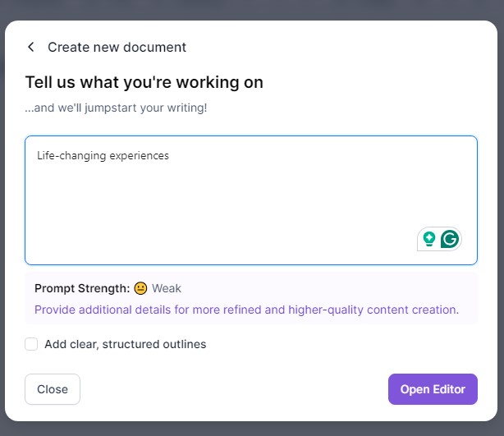Image resolution: width=504 pixels, height=436 pixels.
Task: Enable the structured outlines checkbox
Action: pos(31,344)
